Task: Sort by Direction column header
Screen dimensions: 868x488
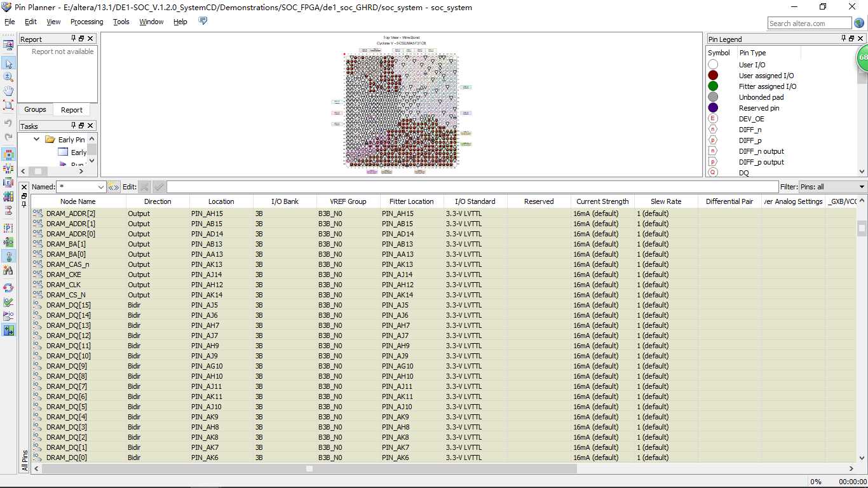Action: click(x=158, y=201)
